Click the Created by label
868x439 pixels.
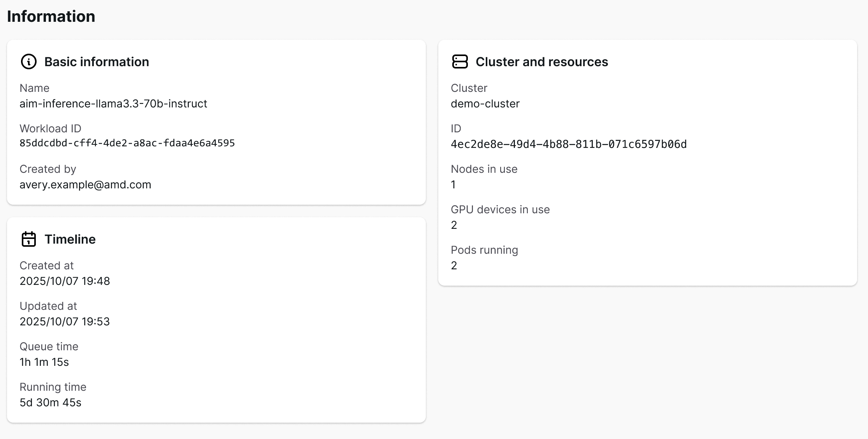(x=47, y=169)
